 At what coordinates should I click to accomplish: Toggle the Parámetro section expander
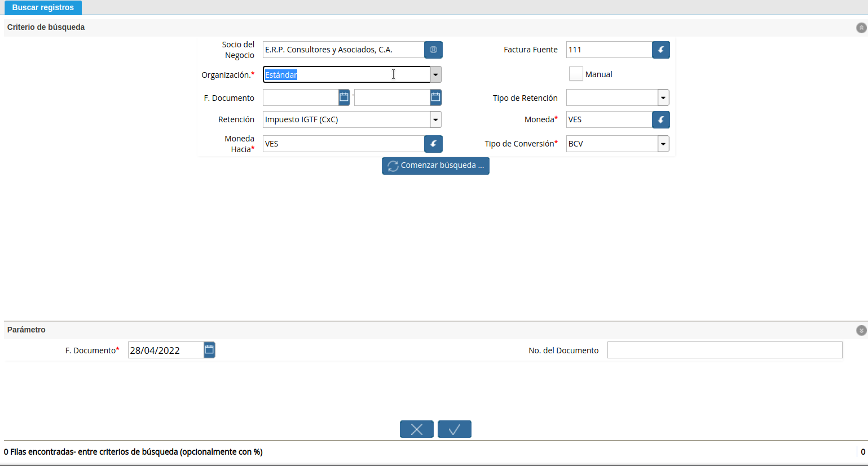861,330
